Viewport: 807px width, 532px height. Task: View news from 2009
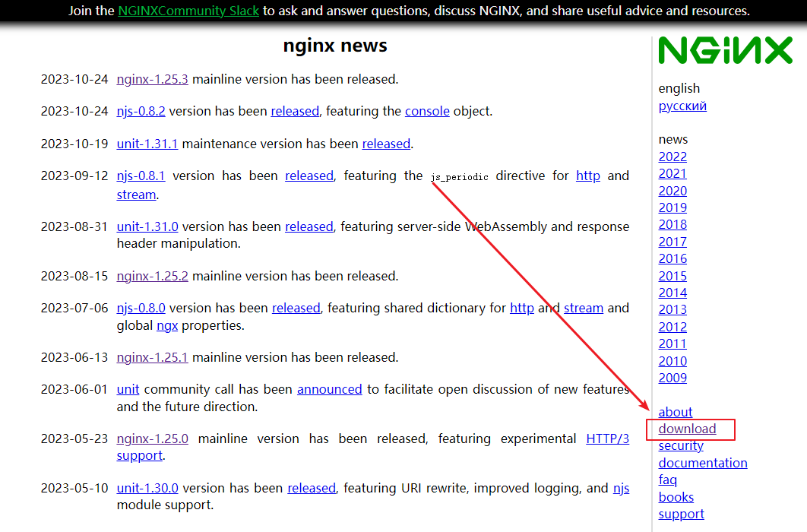coord(672,378)
